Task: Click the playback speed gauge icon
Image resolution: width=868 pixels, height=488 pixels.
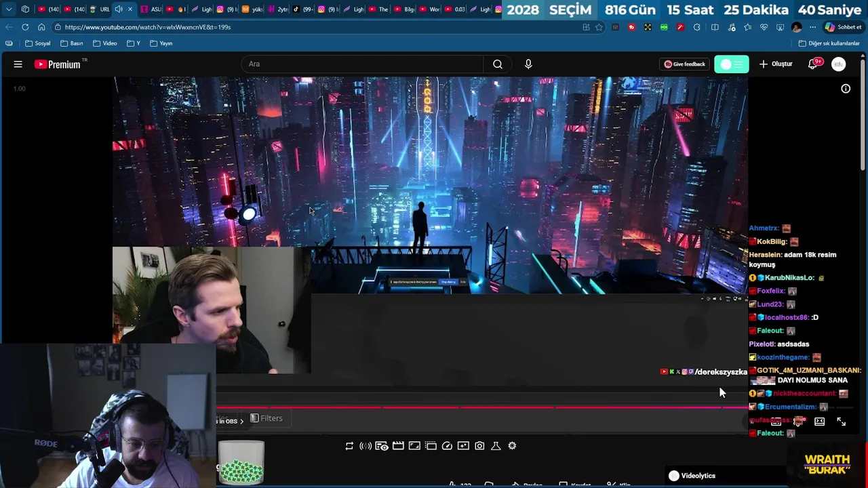Action: (447, 446)
